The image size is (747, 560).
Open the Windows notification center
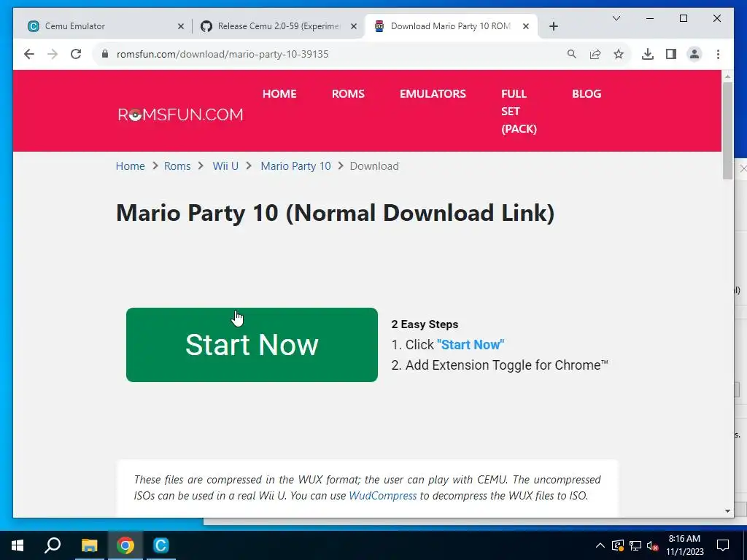coord(723,545)
